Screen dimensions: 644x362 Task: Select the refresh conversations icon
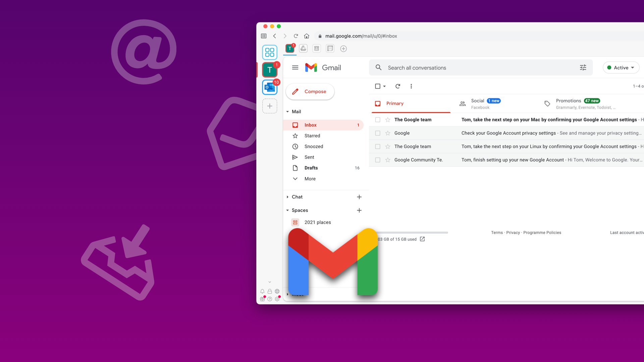click(397, 86)
